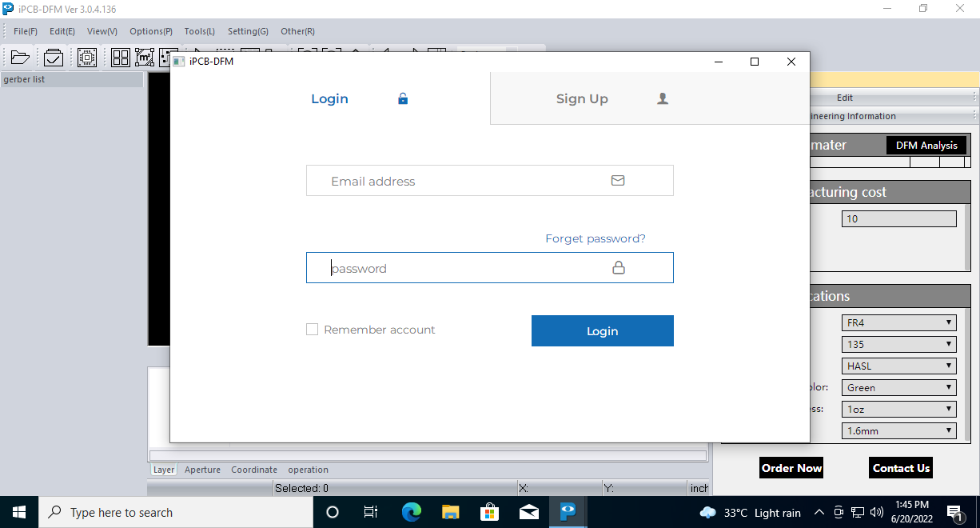Select the Aperture tab
Screen dimensions: 980x528
click(202, 470)
